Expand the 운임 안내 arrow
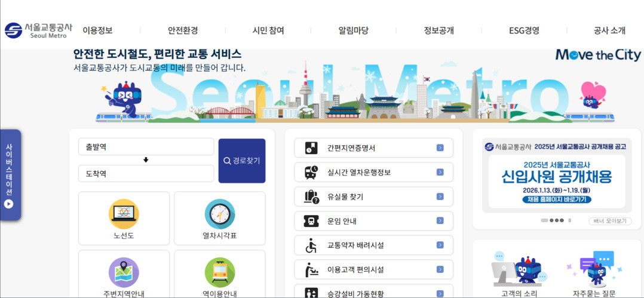 pyautogui.click(x=440, y=221)
